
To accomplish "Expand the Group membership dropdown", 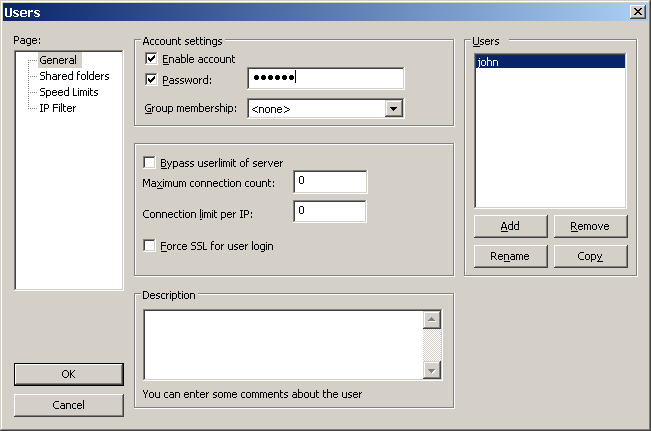I will coord(393,108).
